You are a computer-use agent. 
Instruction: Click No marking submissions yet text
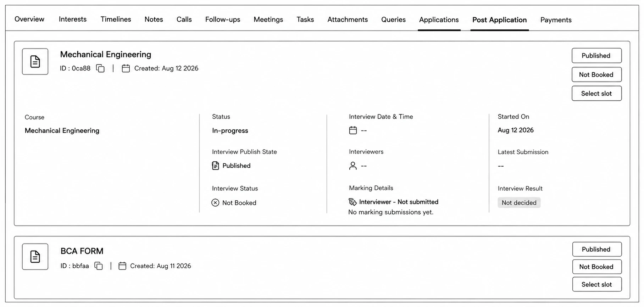coord(391,212)
